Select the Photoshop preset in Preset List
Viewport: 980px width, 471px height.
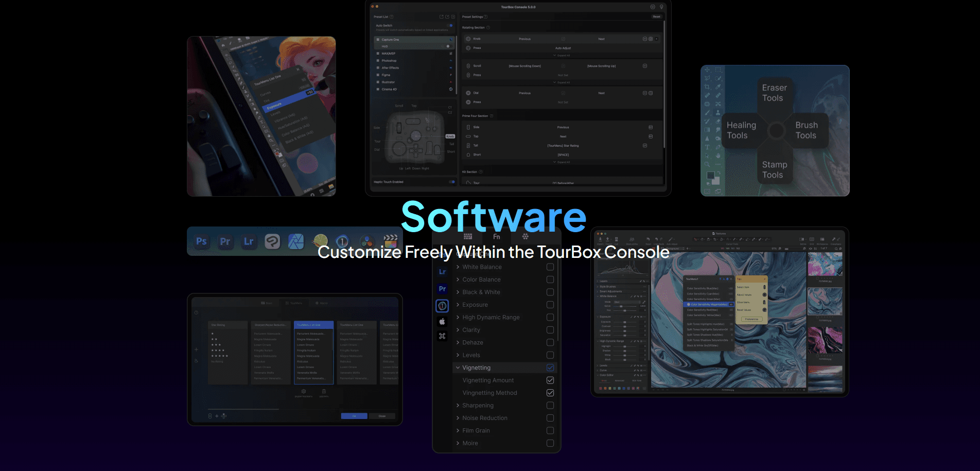pyautogui.click(x=389, y=61)
